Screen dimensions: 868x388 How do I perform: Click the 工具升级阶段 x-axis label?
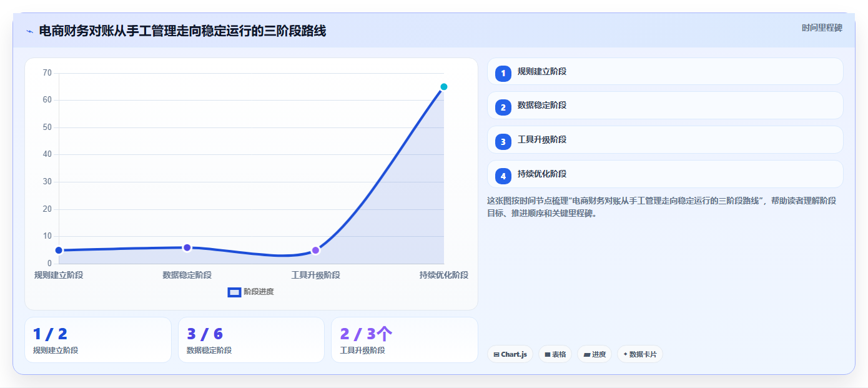tap(315, 275)
